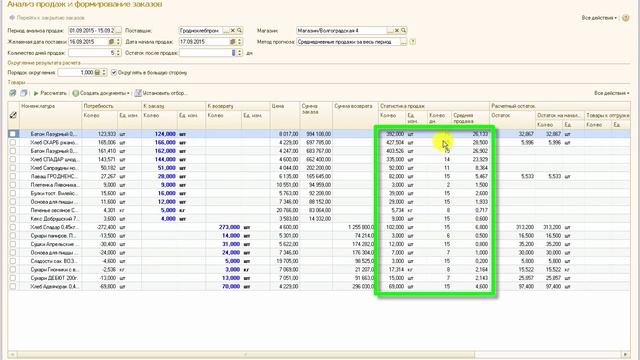Open the sales analysis period picker ellipsis button
Screen dimensions: 640x360
point(118,31)
